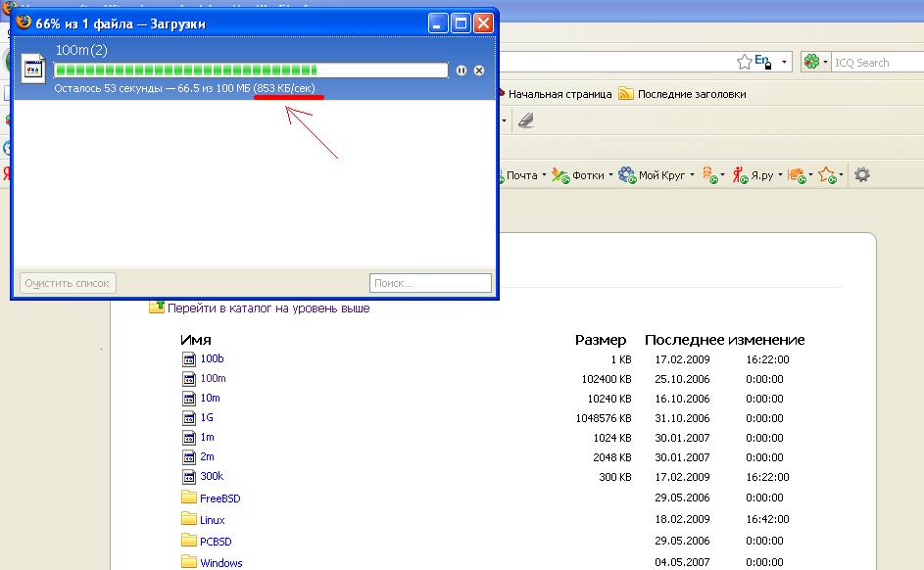This screenshot has height=570, width=924.
Task: Open the address bar history dropdown
Action: pyautogui.click(x=784, y=62)
